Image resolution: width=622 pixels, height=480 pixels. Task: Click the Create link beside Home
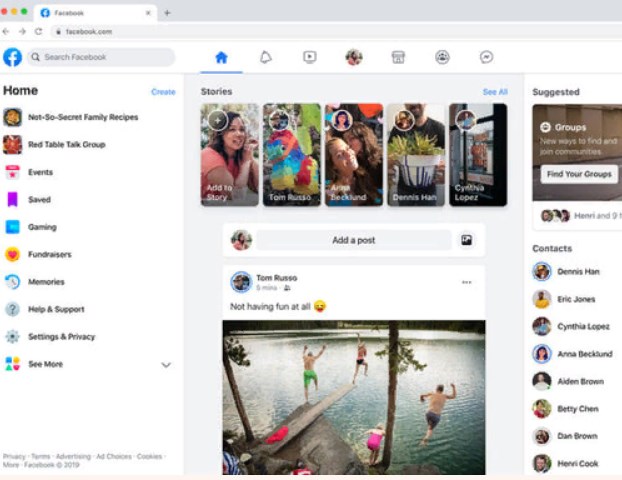coord(163,92)
